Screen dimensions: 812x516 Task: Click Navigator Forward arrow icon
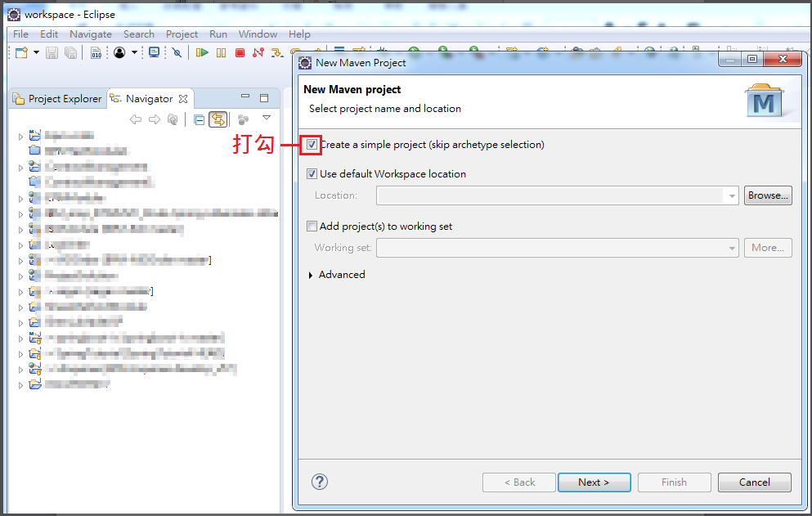tap(155, 119)
